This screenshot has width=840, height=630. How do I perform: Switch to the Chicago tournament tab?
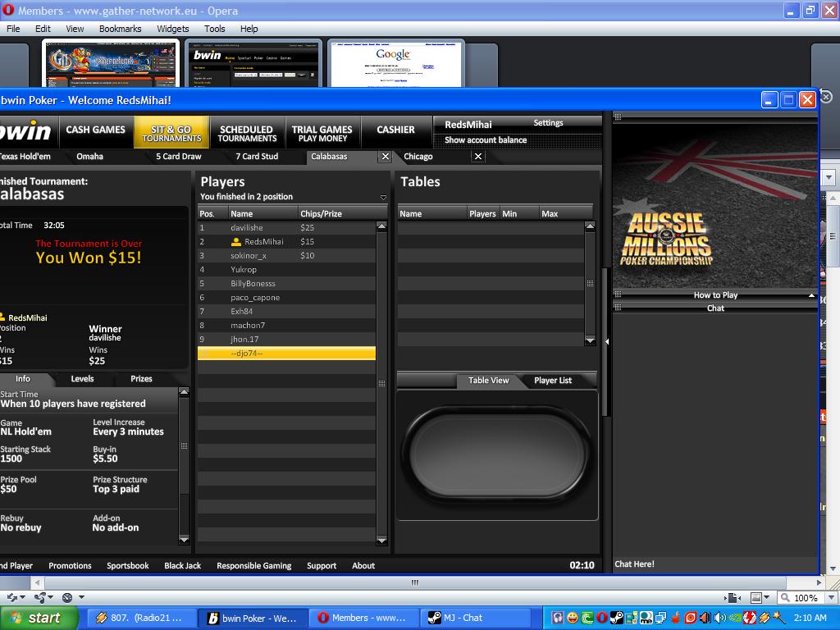[418, 157]
